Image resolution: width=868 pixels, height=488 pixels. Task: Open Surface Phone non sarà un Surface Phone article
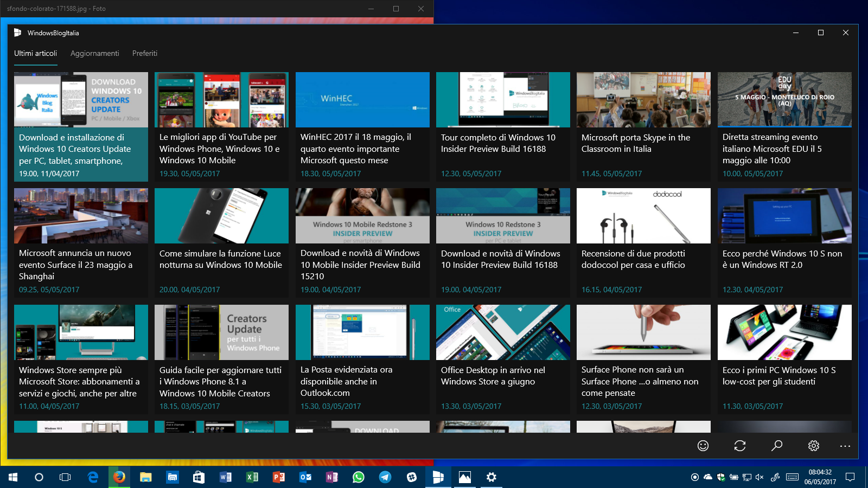[x=643, y=359]
